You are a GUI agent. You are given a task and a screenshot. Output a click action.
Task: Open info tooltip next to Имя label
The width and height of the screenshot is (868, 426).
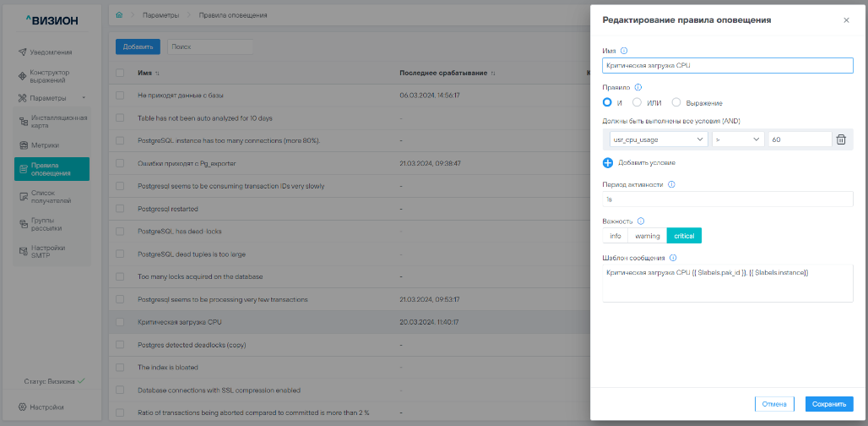pos(624,51)
